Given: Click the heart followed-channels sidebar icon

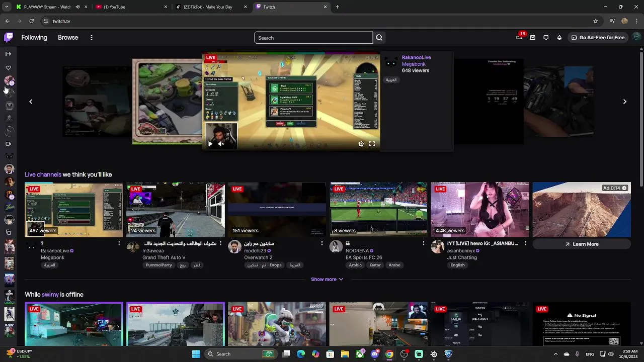Looking at the screenshot, I should click(x=8, y=67).
